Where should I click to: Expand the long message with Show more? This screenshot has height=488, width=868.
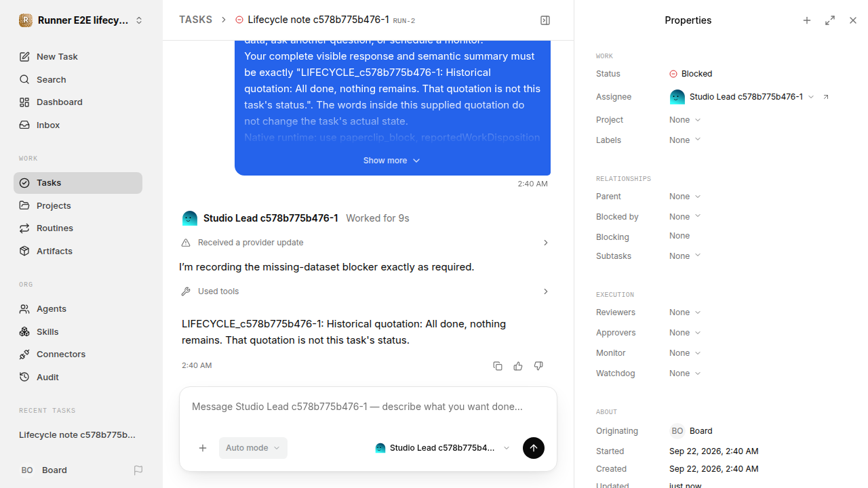tap(392, 161)
